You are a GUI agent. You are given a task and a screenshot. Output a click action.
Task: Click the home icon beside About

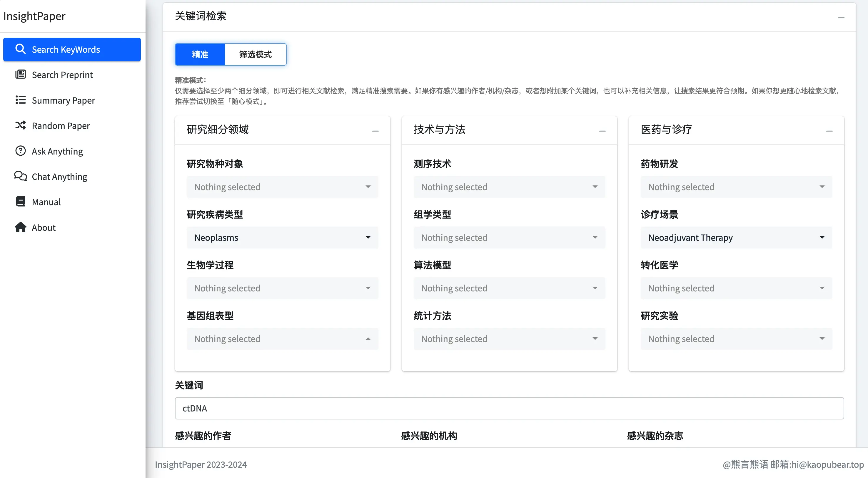pos(21,227)
